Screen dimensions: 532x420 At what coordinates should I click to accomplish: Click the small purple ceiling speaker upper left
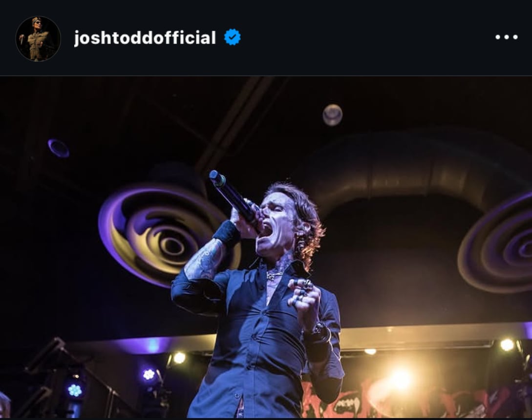[59, 148]
